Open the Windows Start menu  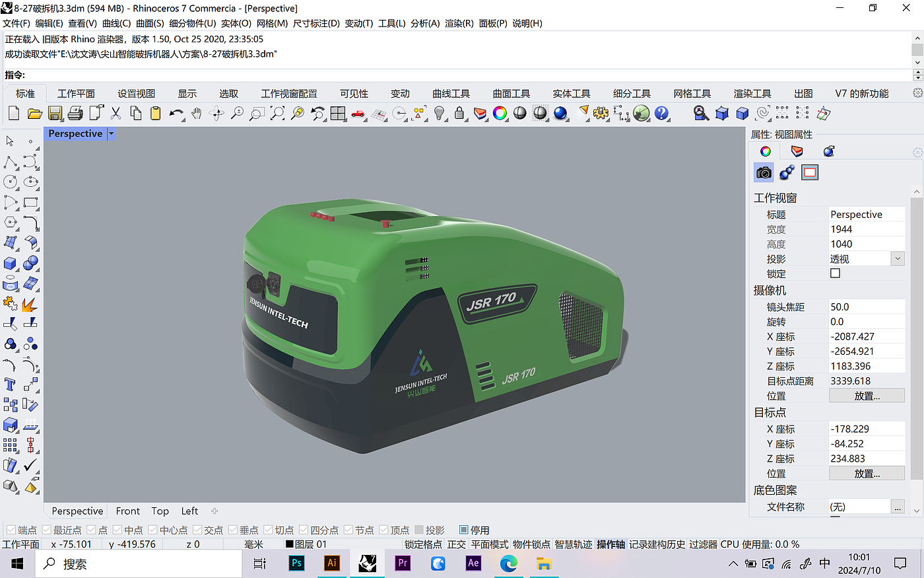coord(17,563)
